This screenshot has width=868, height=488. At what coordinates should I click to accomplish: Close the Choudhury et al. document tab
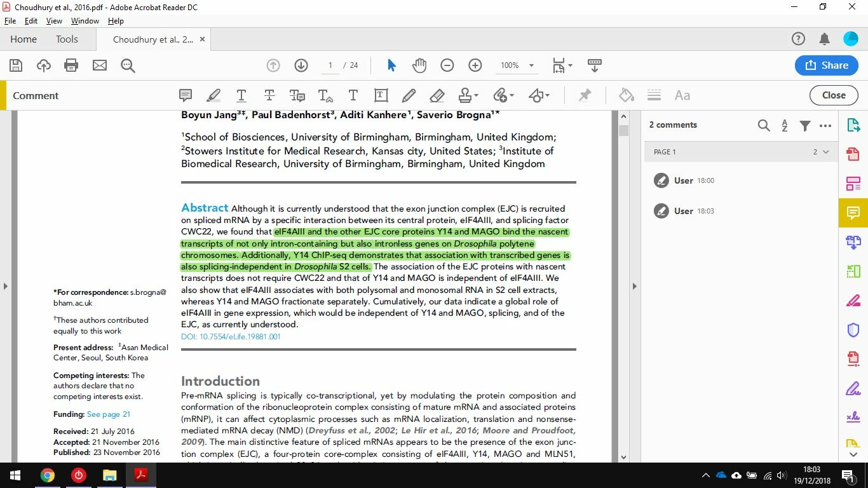tap(202, 39)
